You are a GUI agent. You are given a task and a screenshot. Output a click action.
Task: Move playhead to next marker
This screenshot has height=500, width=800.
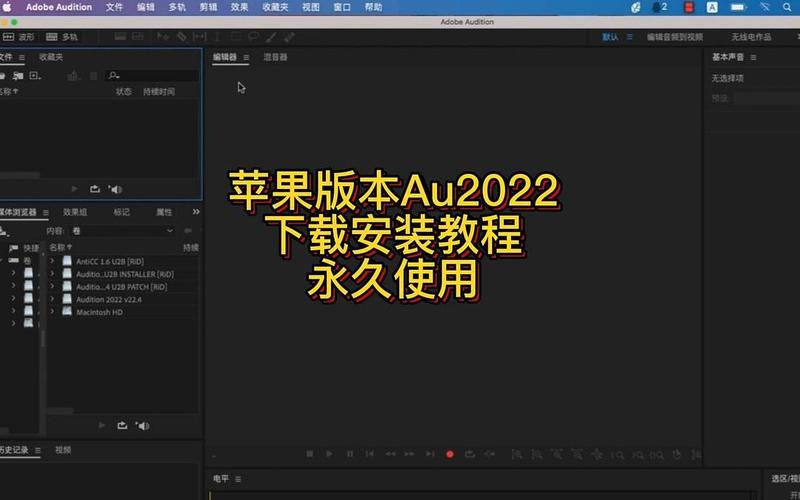(x=430, y=454)
